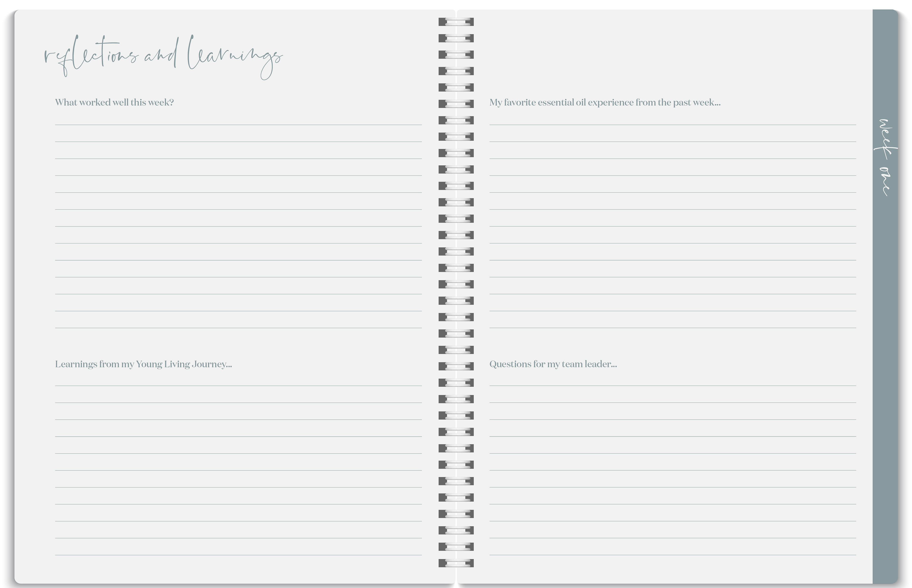Click "Questions for my team leader..." prompt

click(x=553, y=364)
